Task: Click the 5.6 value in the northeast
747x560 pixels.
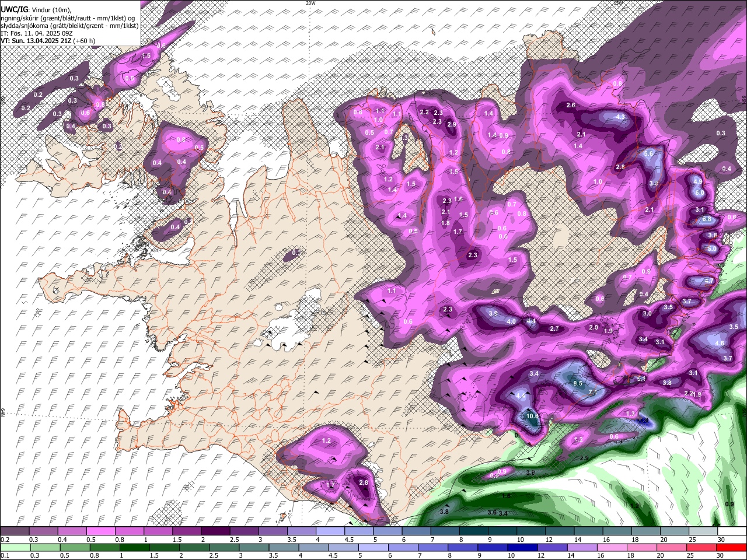Action: coord(649,154)
